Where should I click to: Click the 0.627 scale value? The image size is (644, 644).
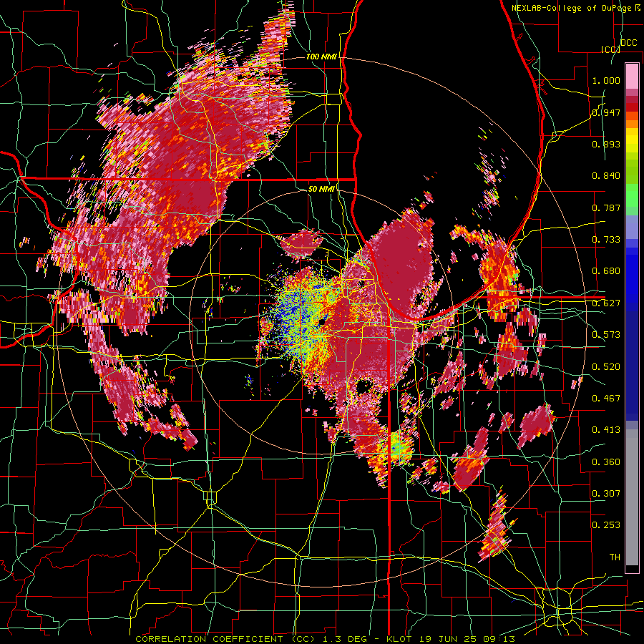tap(606, 303)
